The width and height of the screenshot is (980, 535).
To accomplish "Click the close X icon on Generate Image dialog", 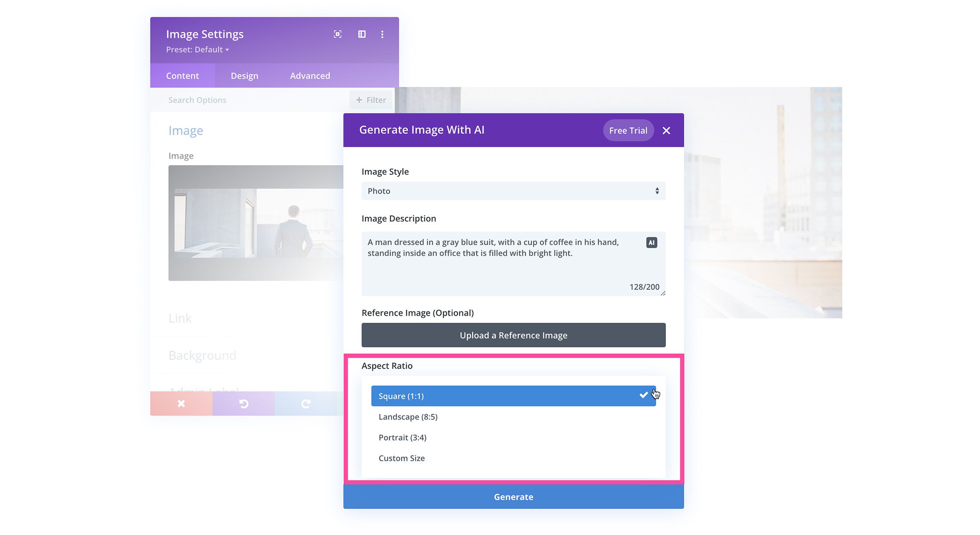I will [667, 131].
